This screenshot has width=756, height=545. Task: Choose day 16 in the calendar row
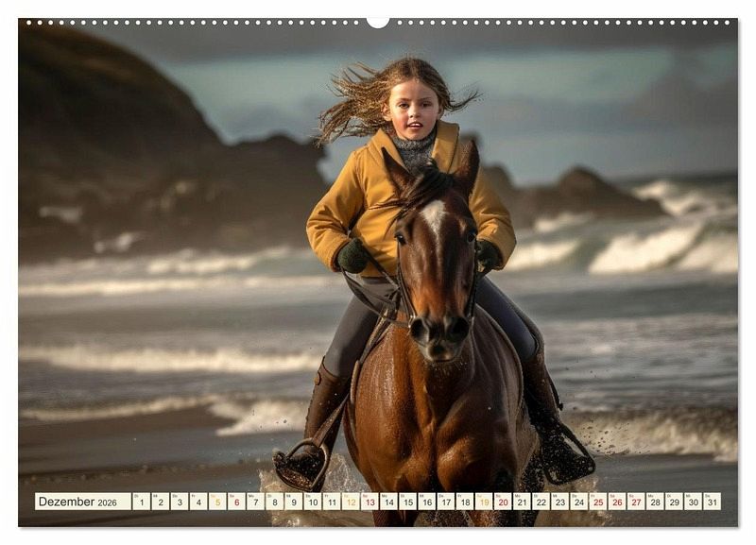(426, 502)
